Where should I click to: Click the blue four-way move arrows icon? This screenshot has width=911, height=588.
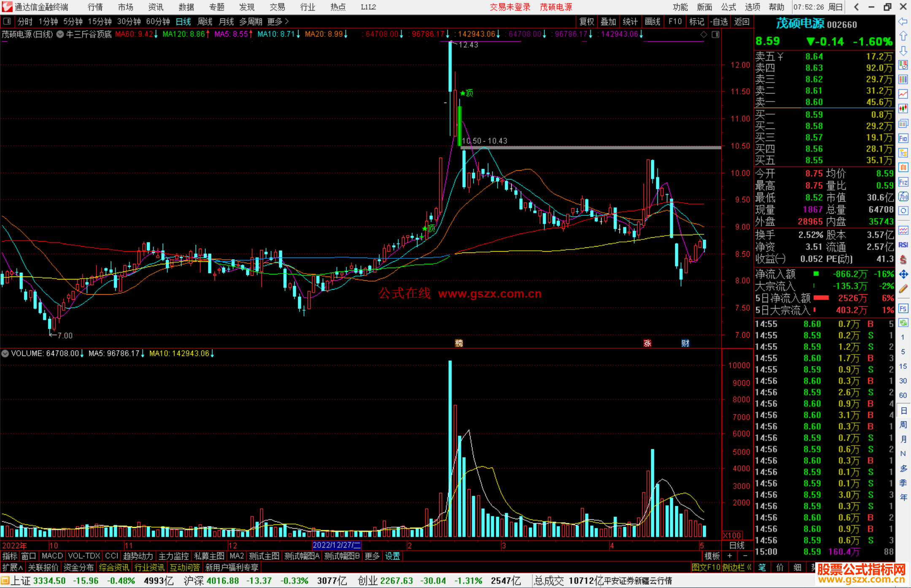(903, 274)
